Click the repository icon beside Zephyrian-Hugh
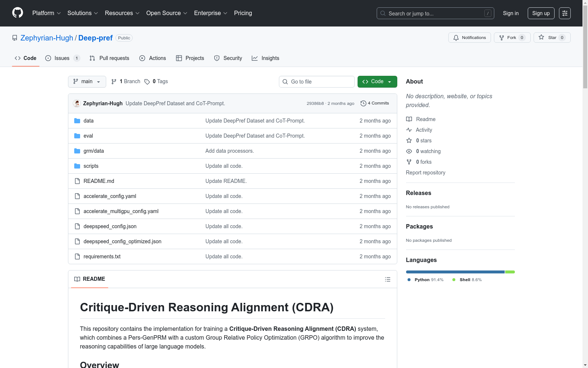Image resolution: width=588 pixels, height=368 pixels. click(15, 38)
